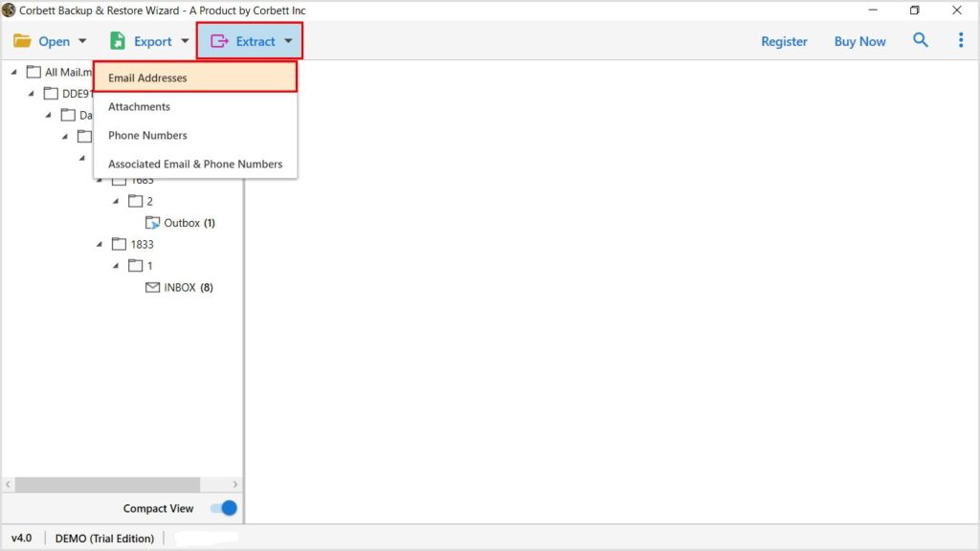This screenshot has width=980, height=551.
Task: Select Email Addresses from Extract menu
Action: (x=195, y=77)
